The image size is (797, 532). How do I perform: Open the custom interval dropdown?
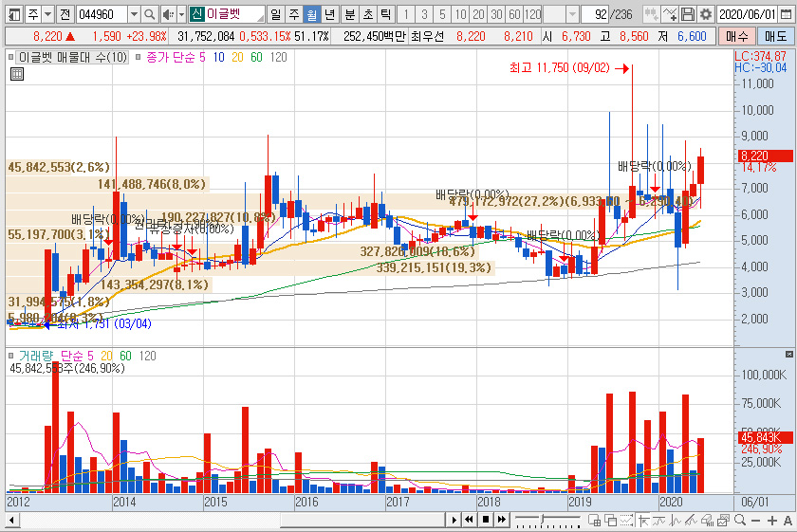[x=572, y=14]
